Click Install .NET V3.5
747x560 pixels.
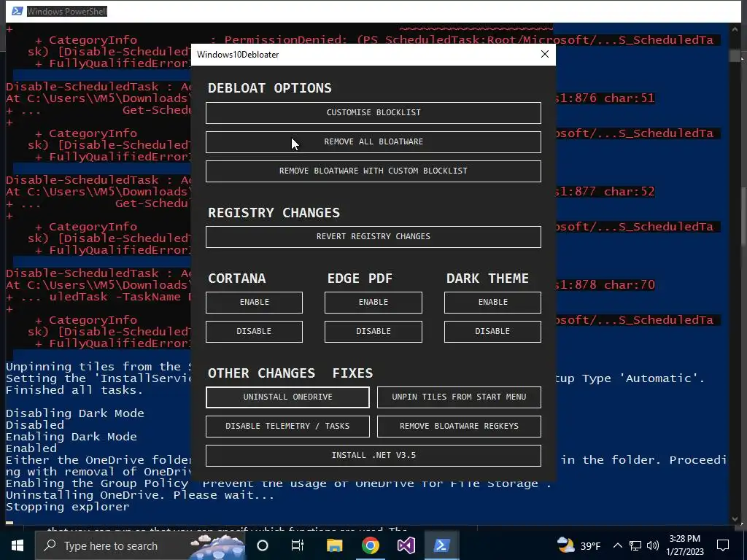(x=373, y=455)
